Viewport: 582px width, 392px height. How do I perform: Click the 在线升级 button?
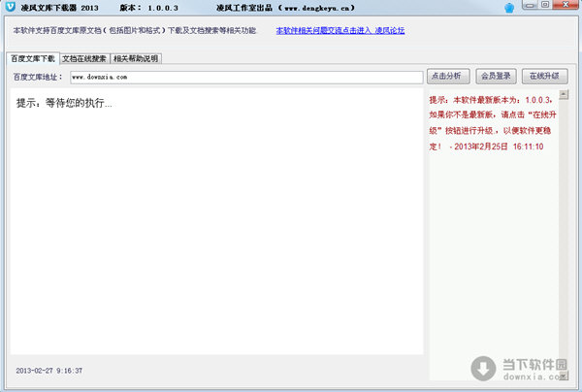[544, 76]
